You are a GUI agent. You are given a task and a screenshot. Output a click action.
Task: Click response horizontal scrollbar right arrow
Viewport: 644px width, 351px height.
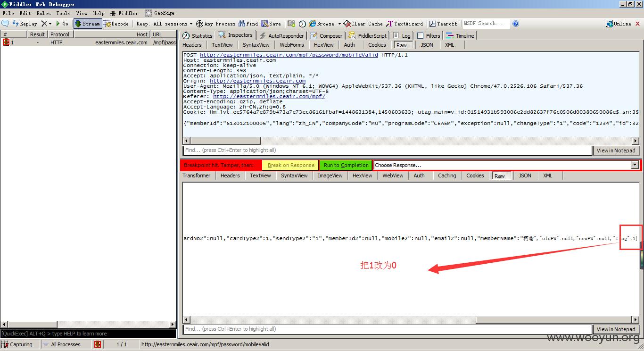click(636, 319)
